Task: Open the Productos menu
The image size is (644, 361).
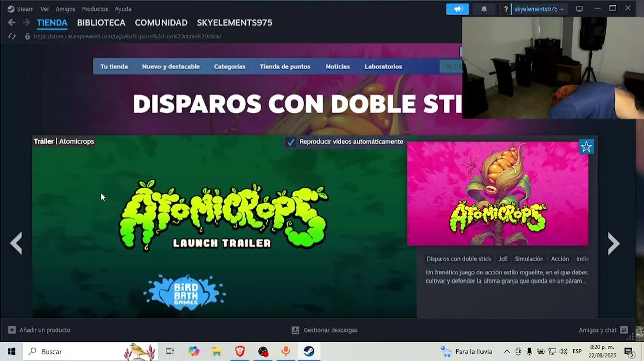Action: [95, 9]
